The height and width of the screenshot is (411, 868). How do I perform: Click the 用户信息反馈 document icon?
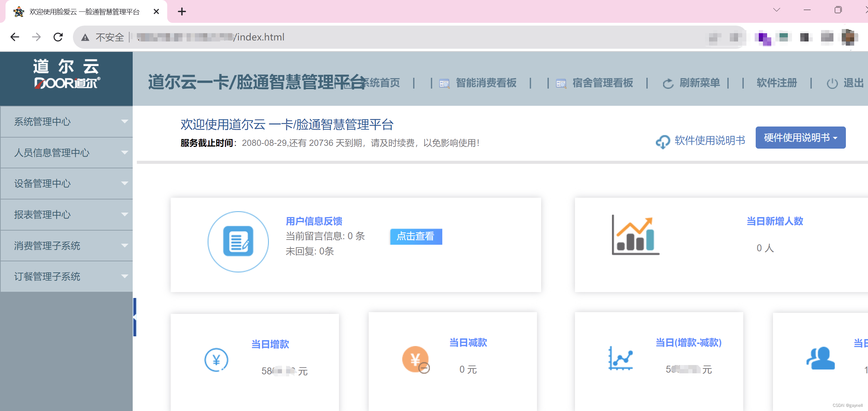tap(238, 242)
